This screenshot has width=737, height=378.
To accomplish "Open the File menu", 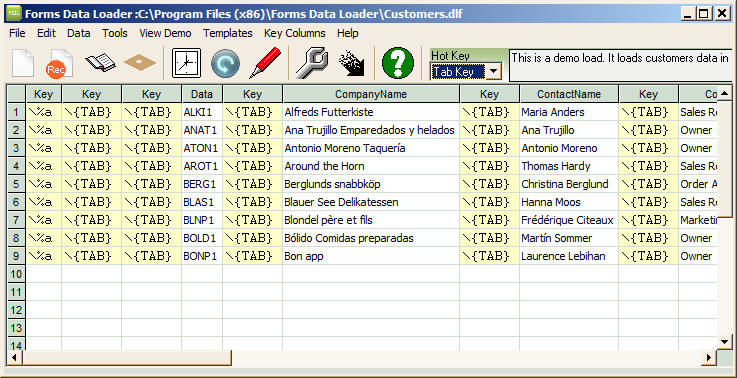I will [17, 33].
